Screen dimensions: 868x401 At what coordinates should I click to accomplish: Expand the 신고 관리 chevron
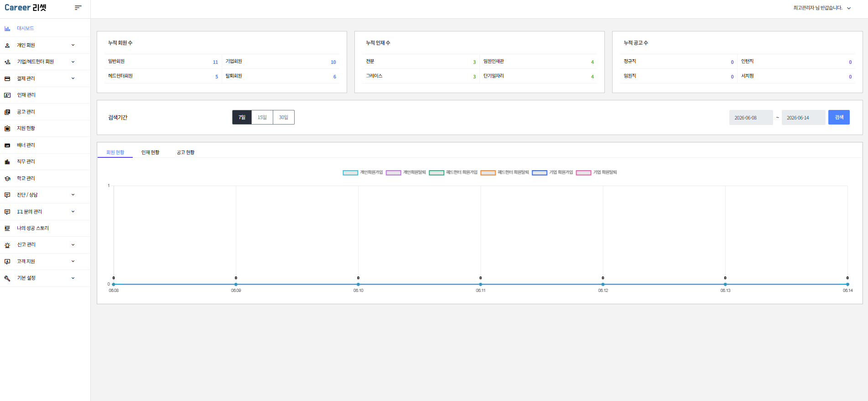[x=73, y=245]
